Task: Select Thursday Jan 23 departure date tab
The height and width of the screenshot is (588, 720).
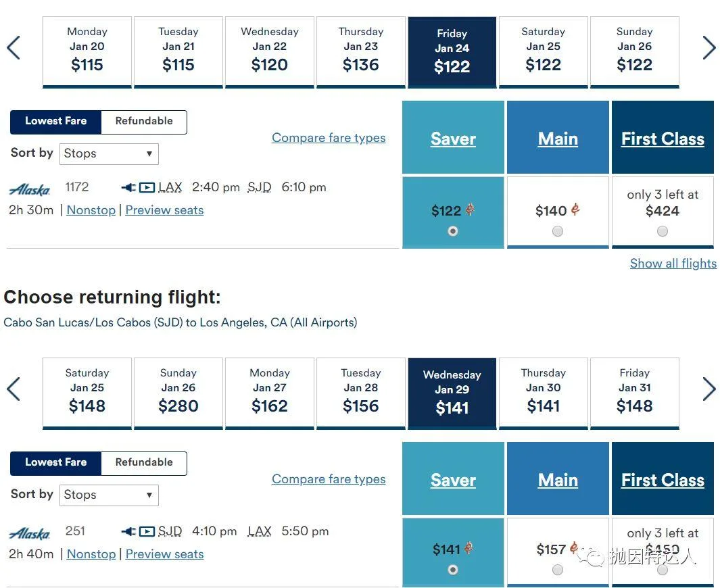Action: 361,52
